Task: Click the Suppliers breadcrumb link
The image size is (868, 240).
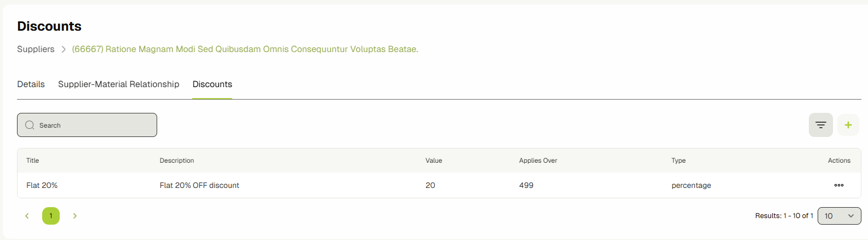Action: point(36,49)
